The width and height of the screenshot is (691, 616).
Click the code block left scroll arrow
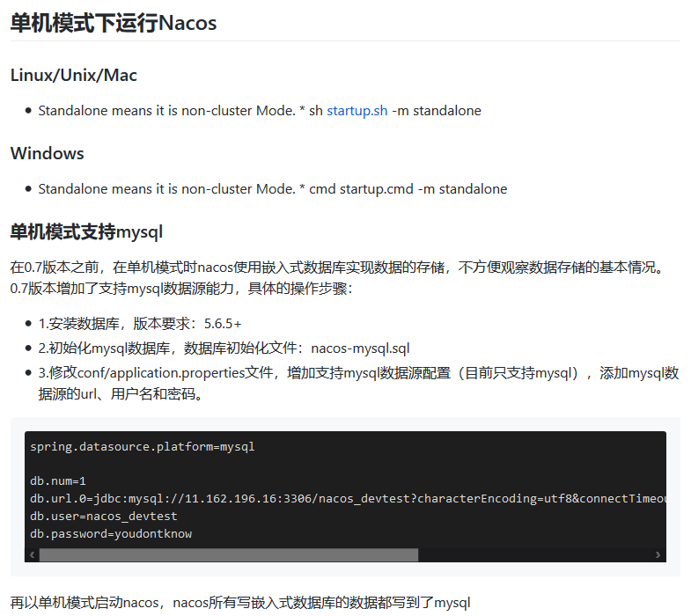click(x=33, y=554)
